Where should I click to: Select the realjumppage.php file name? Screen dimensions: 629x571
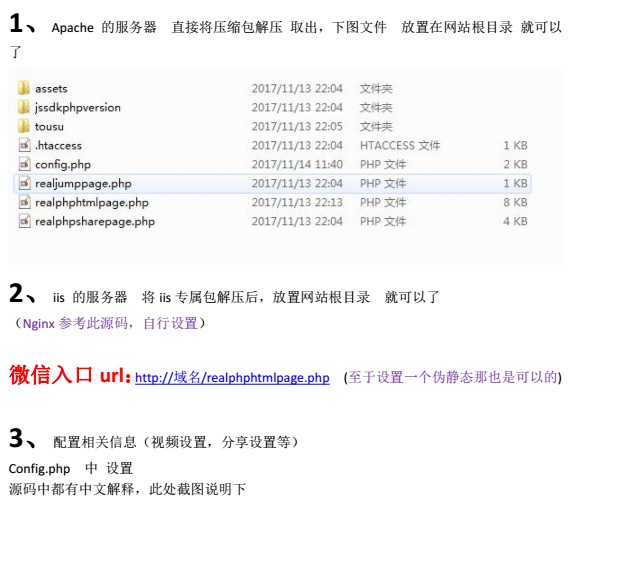coord(83,184)
